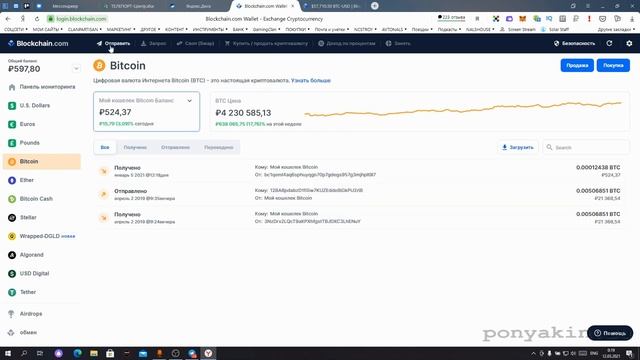Select Tether in sidebar
Viewport: 640px width, 360px height.
[x=42, y=292]
